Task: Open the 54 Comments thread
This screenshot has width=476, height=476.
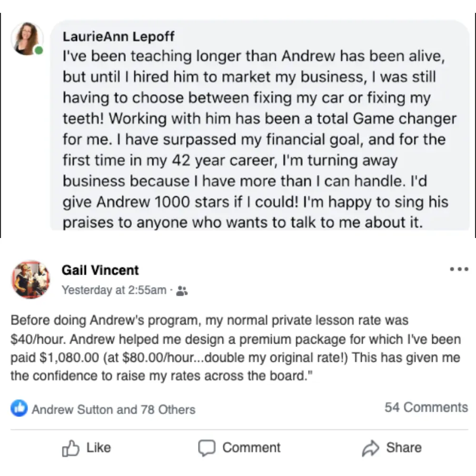Action: tap(426, 407)
